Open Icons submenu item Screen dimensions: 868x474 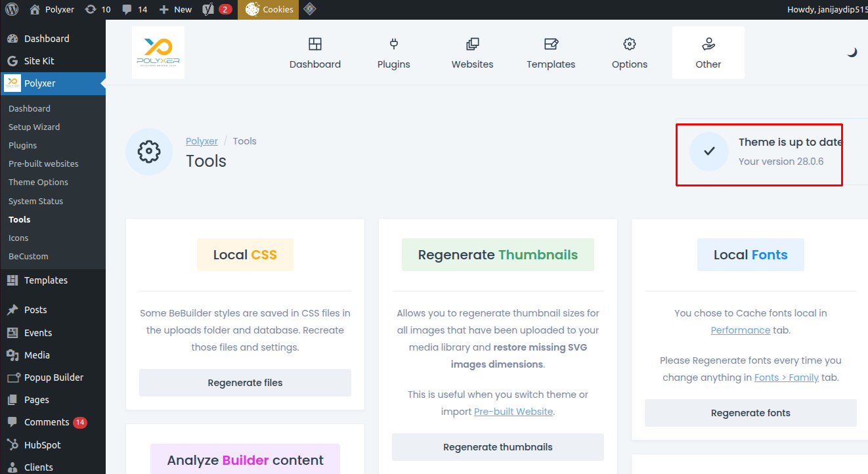(18, 238)
